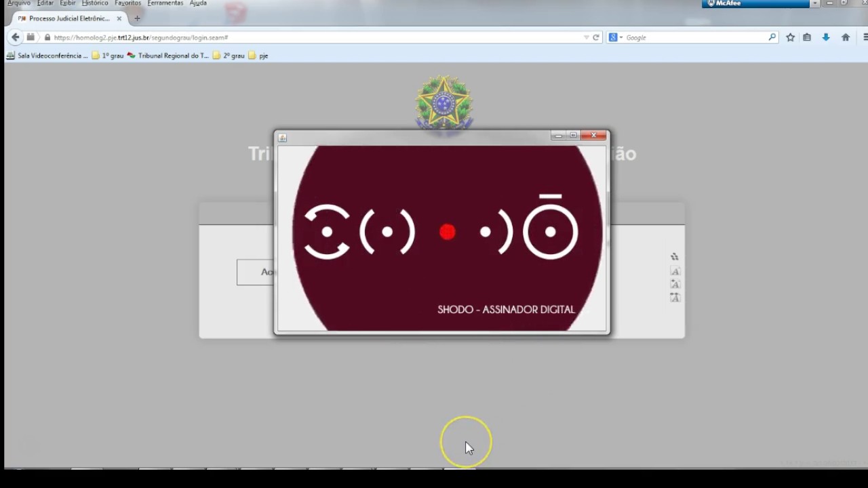Open the Exibir menu
The width and height of the screenshot is (868, 488).
pos(68,3)
